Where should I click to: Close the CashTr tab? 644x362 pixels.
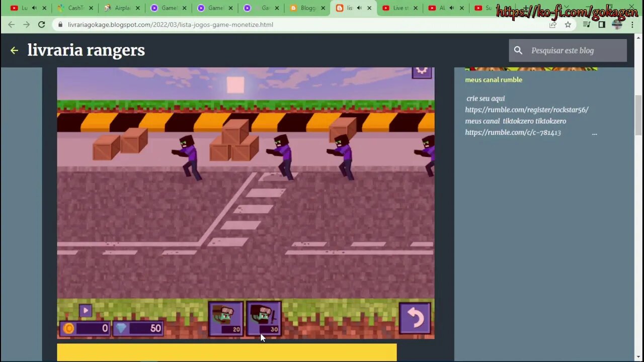point(91,8)
